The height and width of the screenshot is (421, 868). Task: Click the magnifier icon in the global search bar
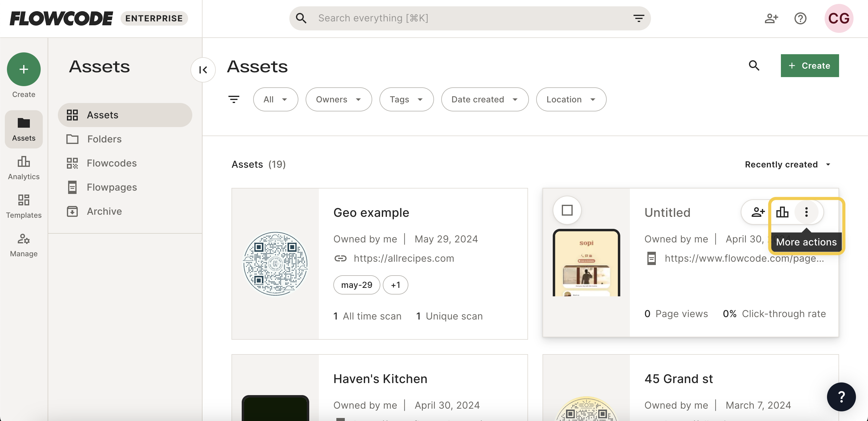[301, 18]
